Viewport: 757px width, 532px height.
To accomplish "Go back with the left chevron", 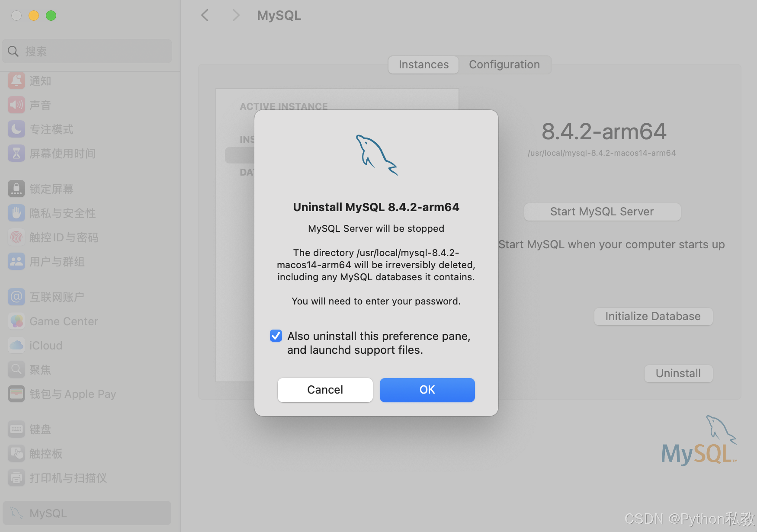I will 205,16.
